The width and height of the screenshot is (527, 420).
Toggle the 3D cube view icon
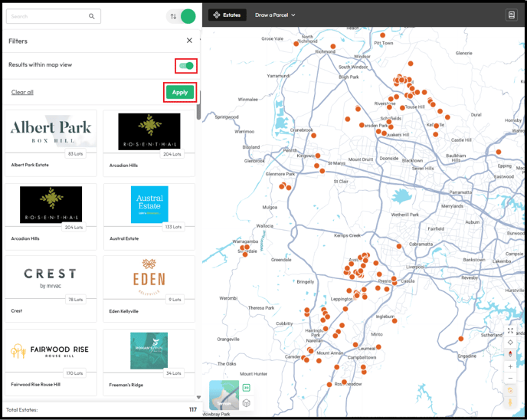click(x=247, y=402)
